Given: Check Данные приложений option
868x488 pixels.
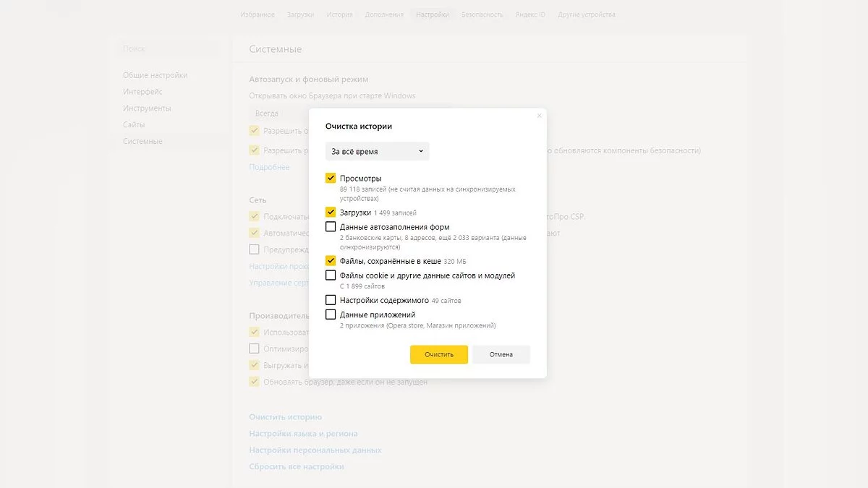Looking at the screenshot, I should 331,314.
